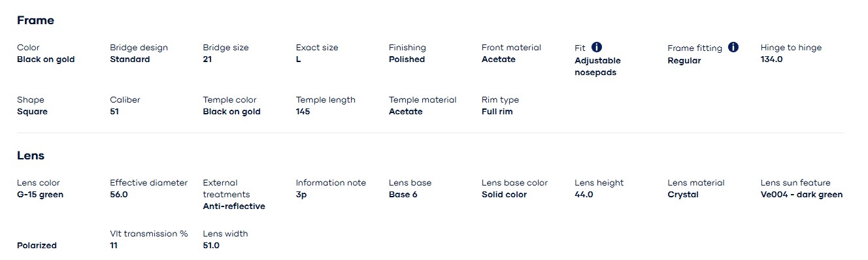Click the Lens width 51.0 value
Image resolution: width=868 pixels, height=260 pixels.
click(211, 246)
